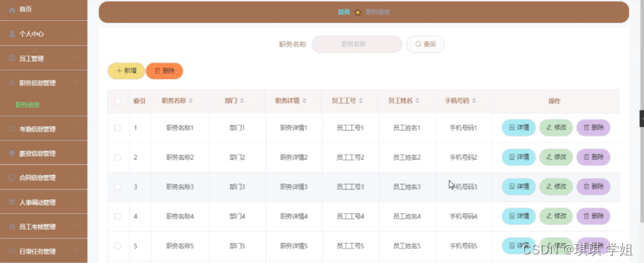The image size is (644, 263).
Task: Click the 手机号码4 table cell
Action: (x=464, y=216)
